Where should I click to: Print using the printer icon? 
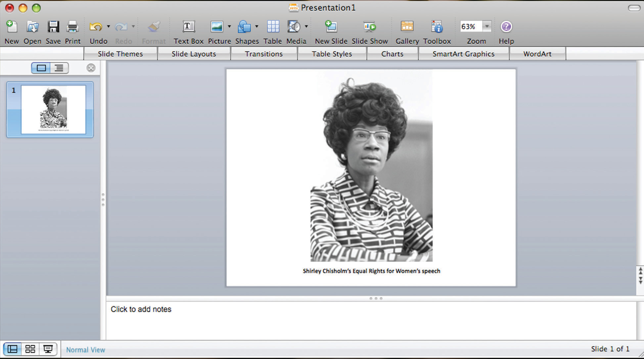[x=72, y=27]
